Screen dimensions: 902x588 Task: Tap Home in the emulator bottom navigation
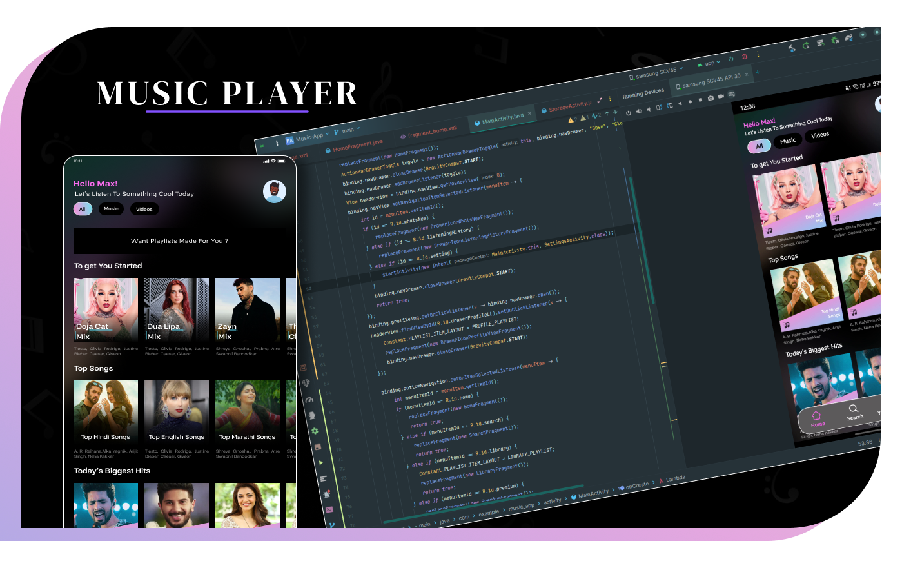[x=817, y=419]
